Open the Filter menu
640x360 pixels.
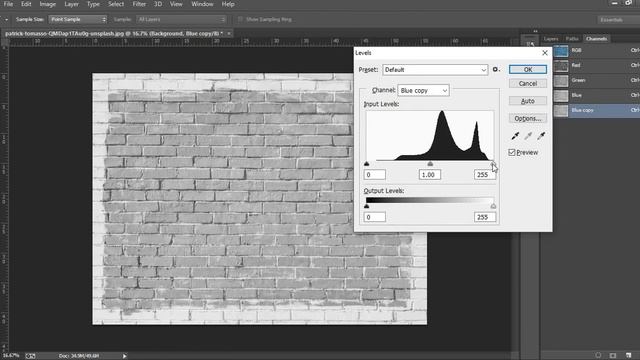139,4
